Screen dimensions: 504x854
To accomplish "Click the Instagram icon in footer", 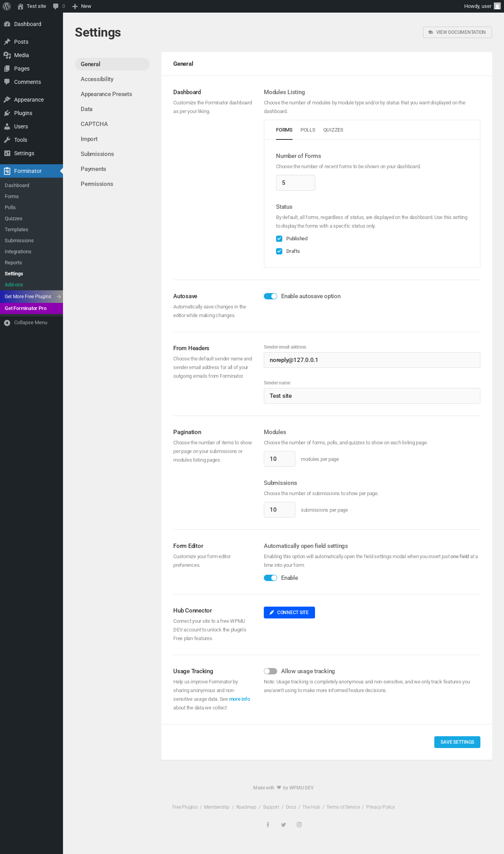I will tap(299, 825).
